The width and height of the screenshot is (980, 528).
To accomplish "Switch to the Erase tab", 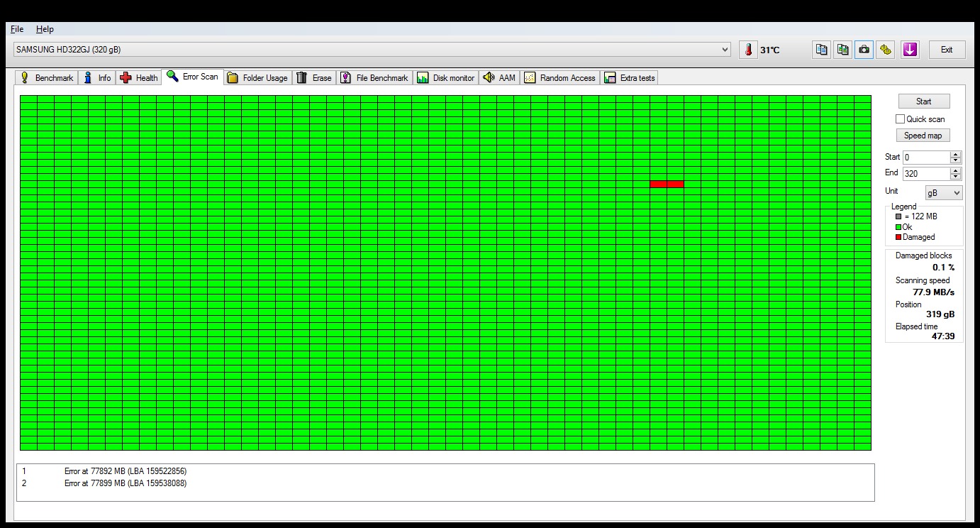I will click(314, 78).
